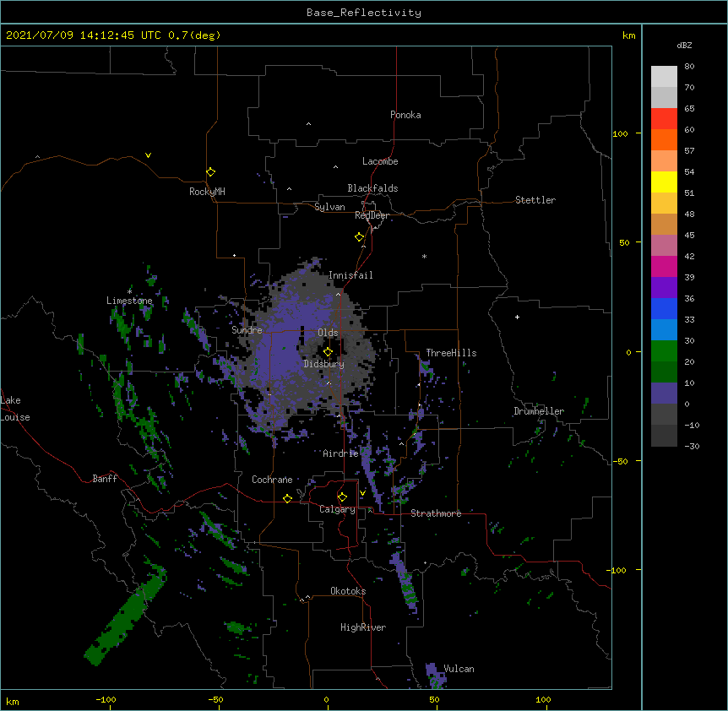
Task: Click the white plus marker north of Drumheller
Action: [517, 317]
